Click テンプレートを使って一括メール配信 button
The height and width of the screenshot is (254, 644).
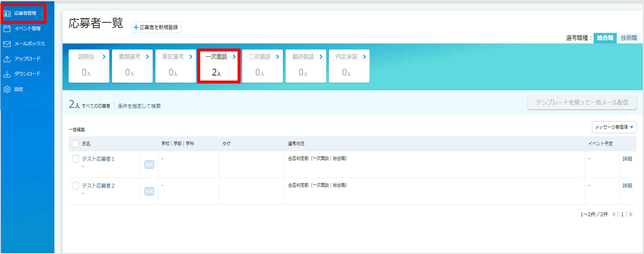click(582, 103)
